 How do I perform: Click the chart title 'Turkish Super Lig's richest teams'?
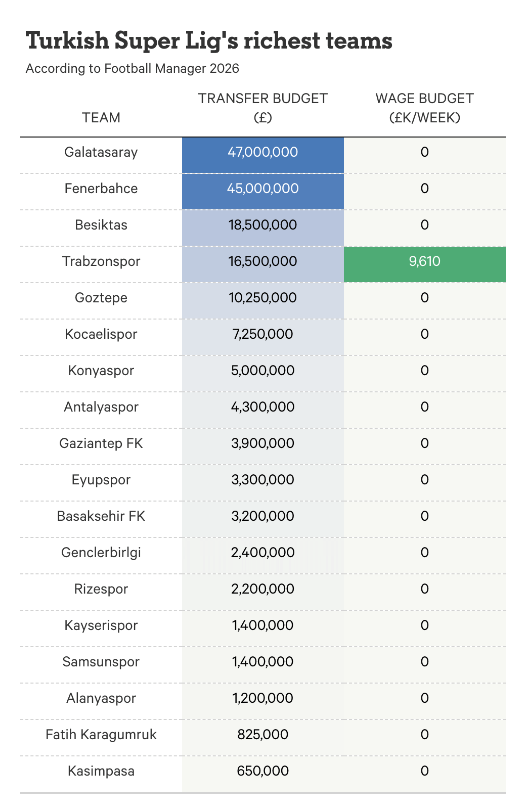[x=209, y=40]
